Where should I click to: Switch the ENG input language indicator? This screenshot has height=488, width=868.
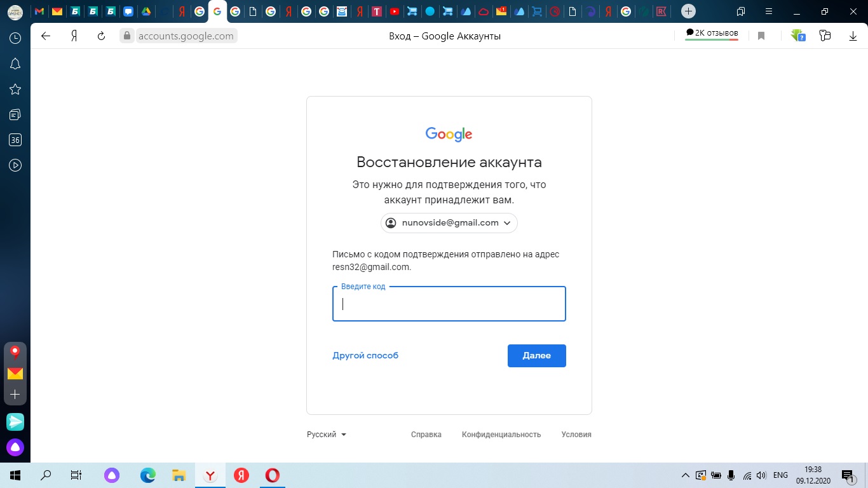pos(780,475)
